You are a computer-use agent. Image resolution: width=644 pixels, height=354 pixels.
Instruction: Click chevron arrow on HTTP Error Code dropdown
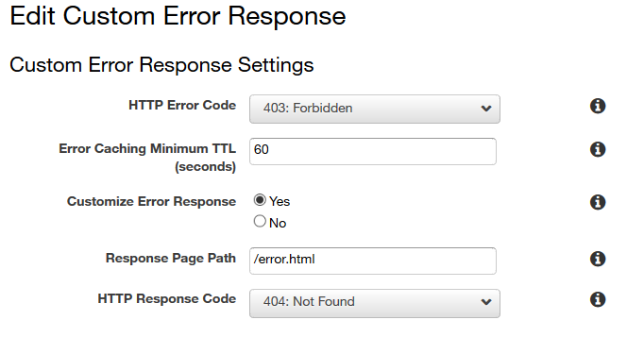pyautogui.click(x=486, y=109)
